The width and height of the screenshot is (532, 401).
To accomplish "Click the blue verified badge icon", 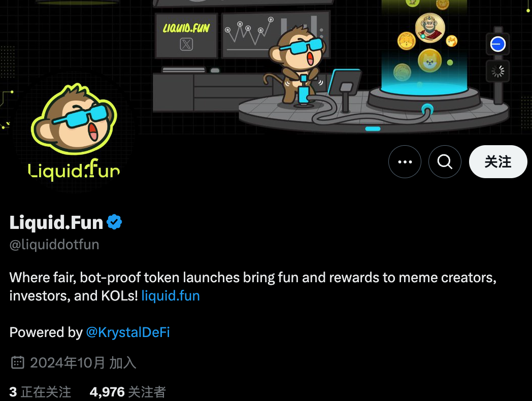I will coord(114,222).
